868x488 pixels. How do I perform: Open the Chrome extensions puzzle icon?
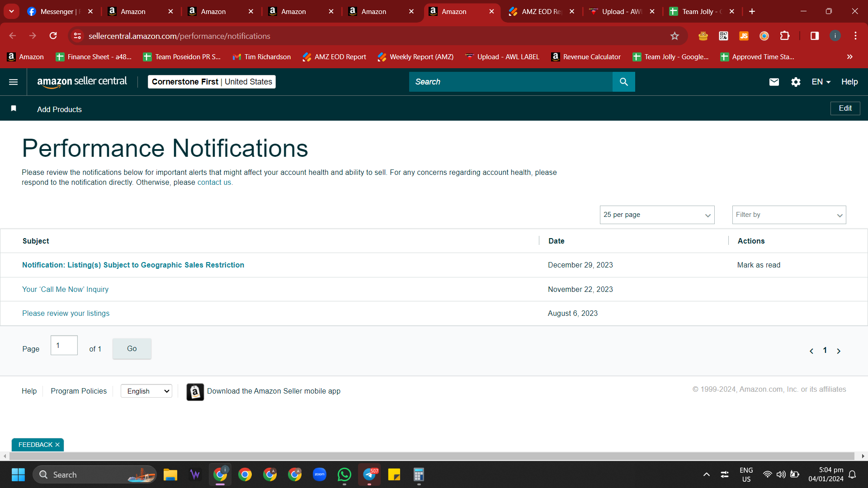click(785, 36)
